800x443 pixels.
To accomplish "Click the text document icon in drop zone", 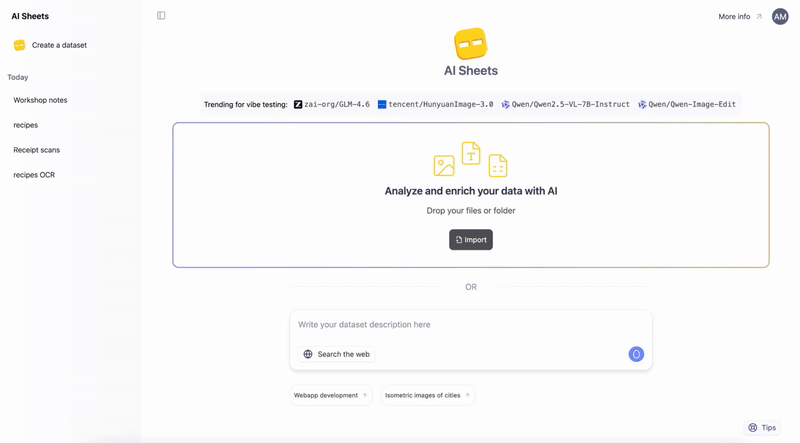I will pyautogui.click(x=471, y=153).
